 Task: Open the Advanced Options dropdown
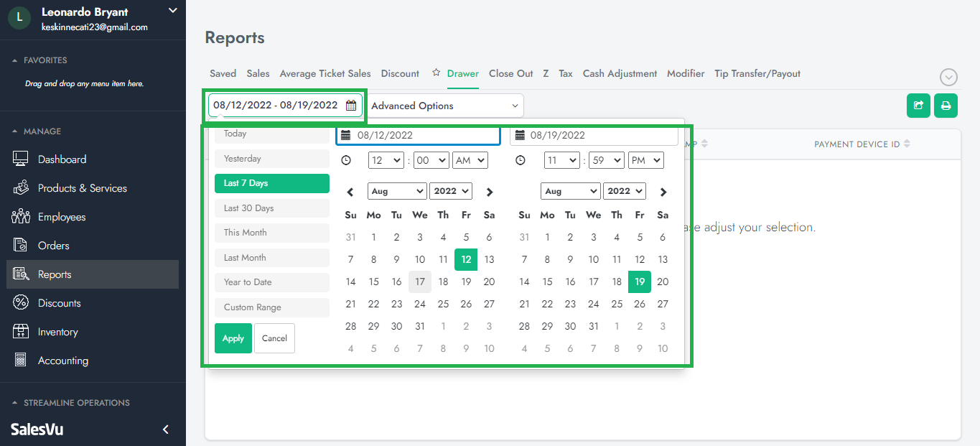click(x=444, y=106)
